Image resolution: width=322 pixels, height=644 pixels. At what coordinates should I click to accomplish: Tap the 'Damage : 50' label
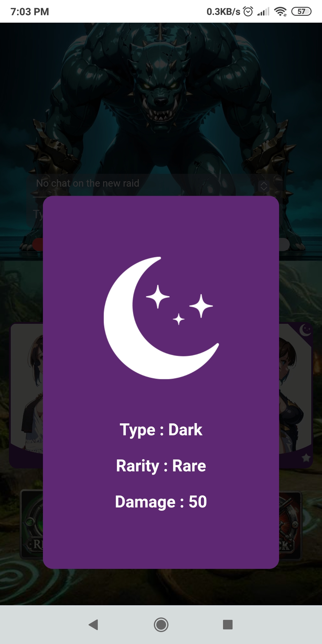pos(161,502)
